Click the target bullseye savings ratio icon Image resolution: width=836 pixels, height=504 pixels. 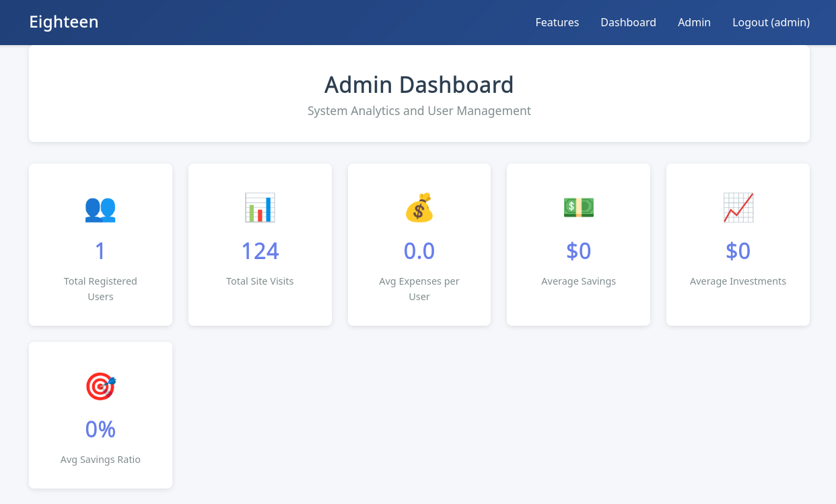point(100,386)
